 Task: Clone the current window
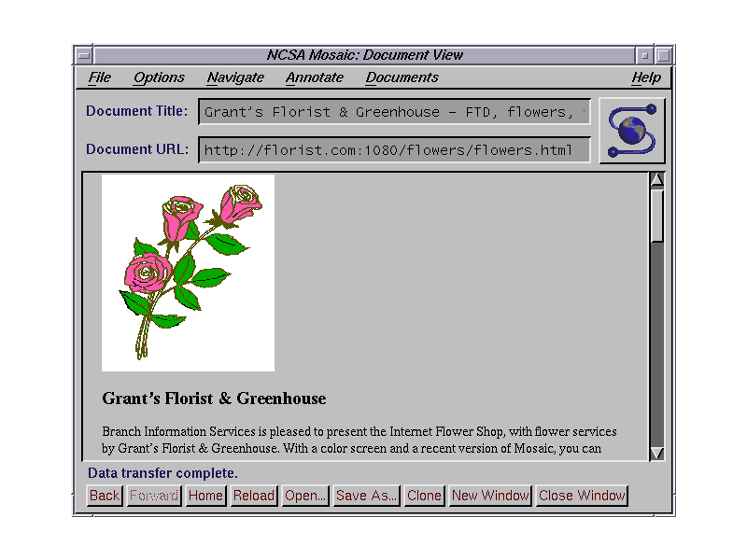425,496
